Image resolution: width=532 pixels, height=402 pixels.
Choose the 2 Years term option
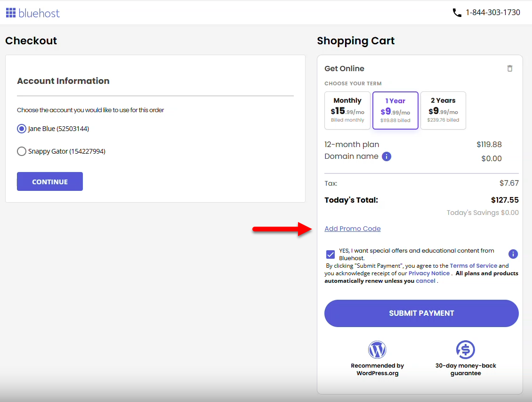443,110
